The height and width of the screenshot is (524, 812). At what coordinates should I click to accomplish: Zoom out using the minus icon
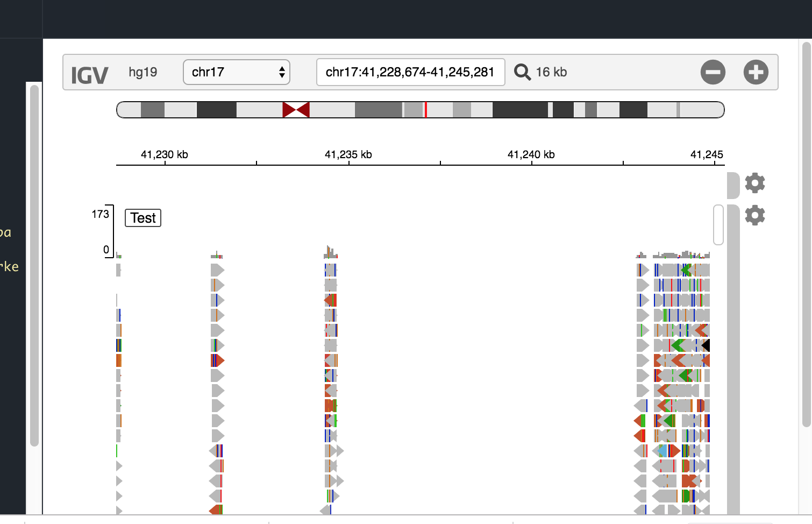click(x=713, y=72)
